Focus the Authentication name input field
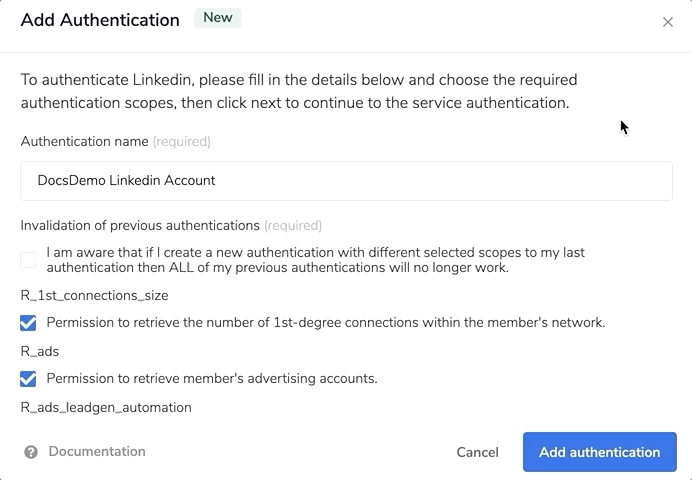Viewport: 692px width, 480px height. (x=346, y=181)
